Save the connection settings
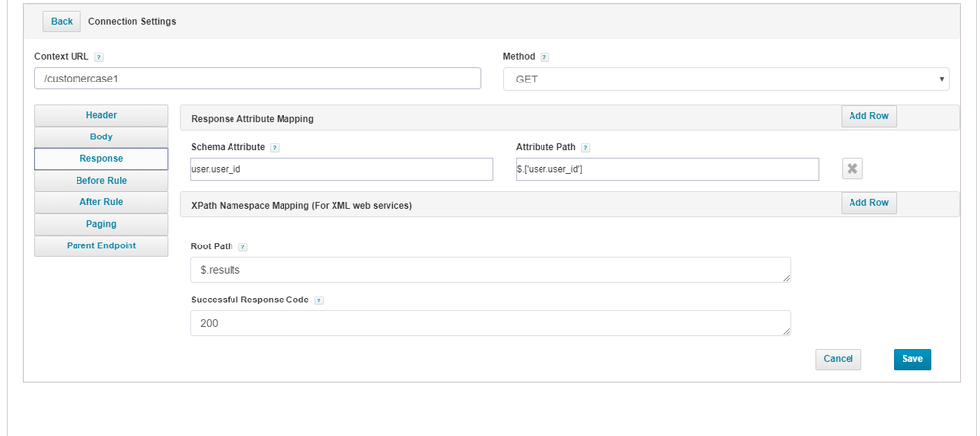 [x=911, y=359]
